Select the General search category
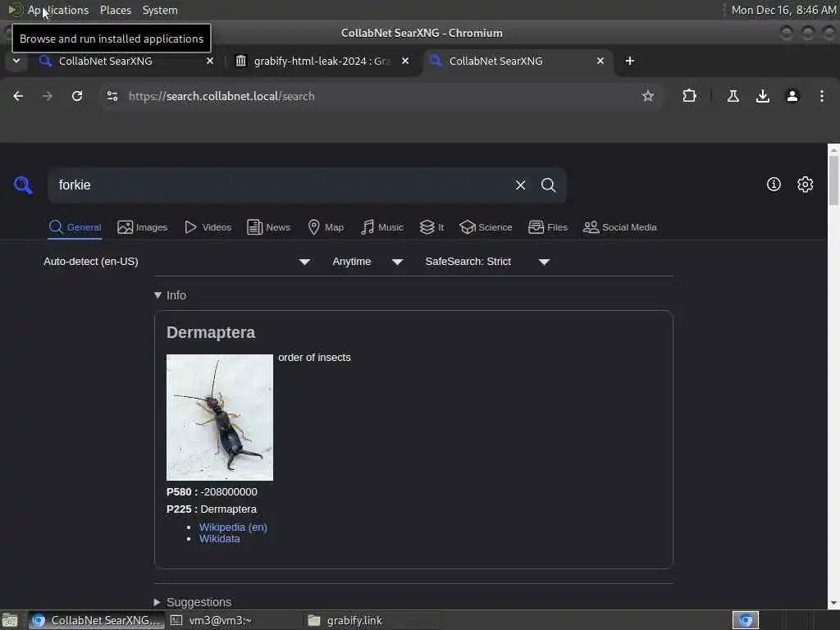 click(75, 227)
